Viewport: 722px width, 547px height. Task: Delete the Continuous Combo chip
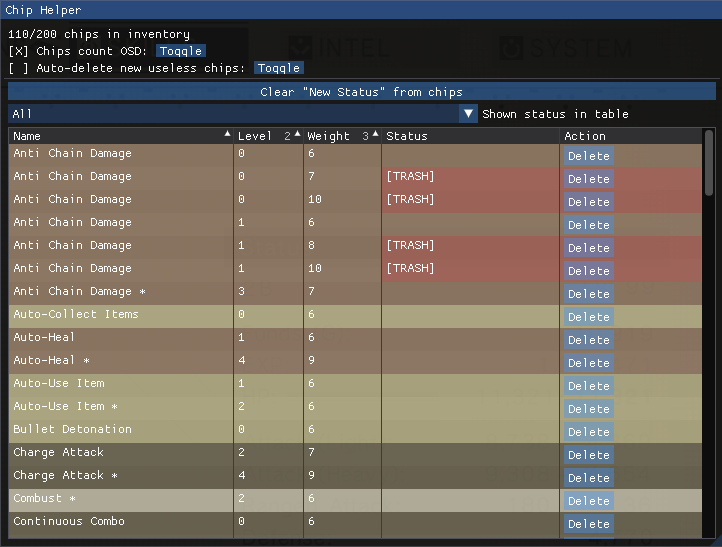point(588,524)
